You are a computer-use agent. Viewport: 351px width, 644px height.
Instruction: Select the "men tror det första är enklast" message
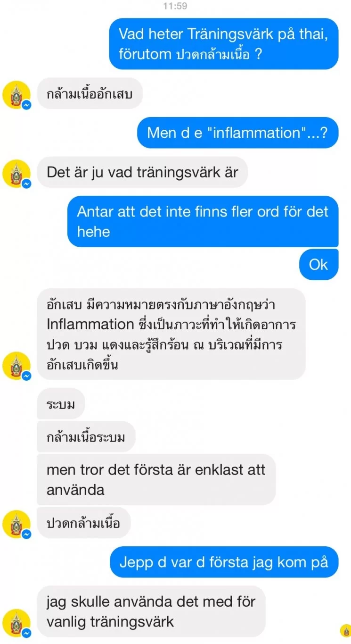pos(156,479)
